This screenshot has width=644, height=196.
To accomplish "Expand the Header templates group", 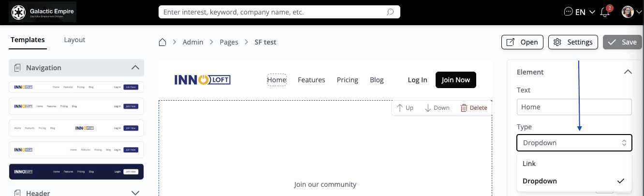I will 135,193.
